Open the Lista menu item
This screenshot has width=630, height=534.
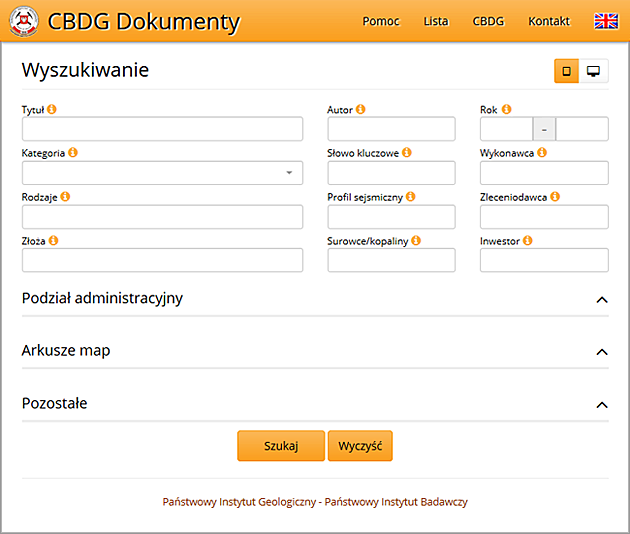pos(436,21)
